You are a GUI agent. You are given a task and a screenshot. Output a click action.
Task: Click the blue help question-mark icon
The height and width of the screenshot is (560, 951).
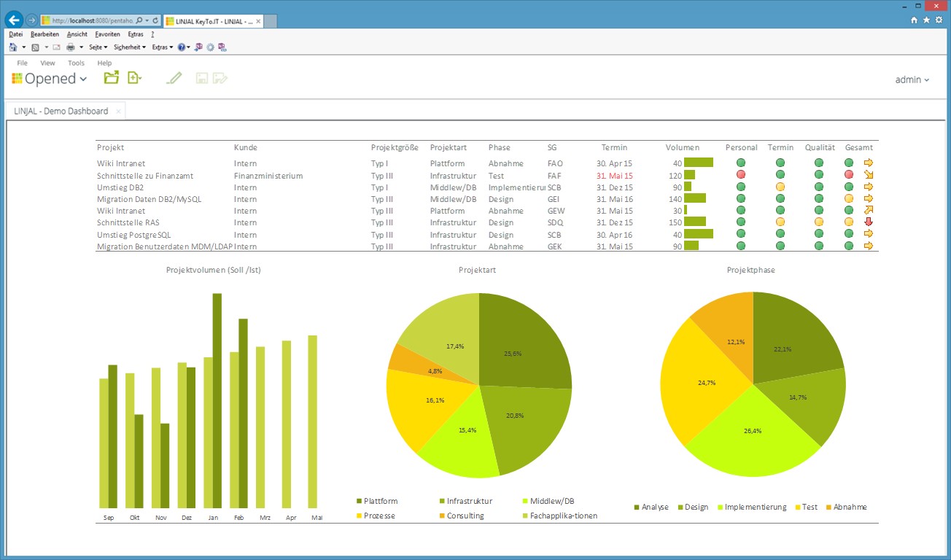point(182,47)
